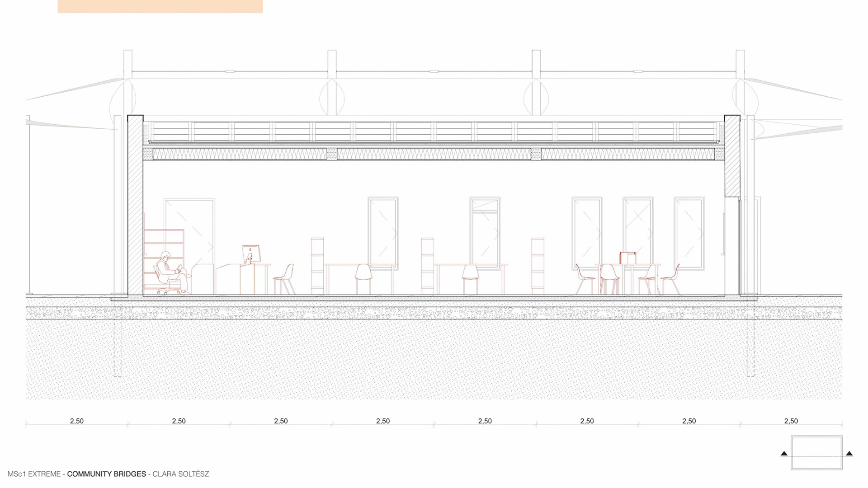Click the iMac computer on the desk

pyautogui.click(x=251, y=254)
